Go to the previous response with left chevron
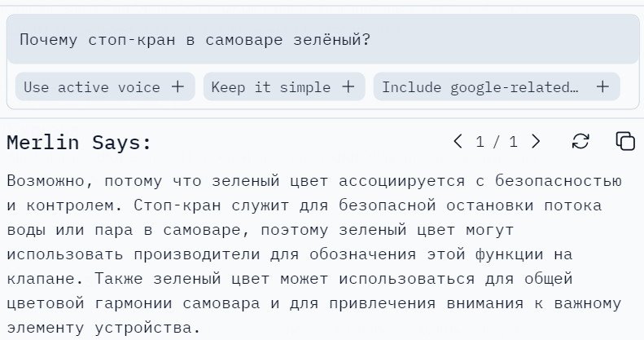This screenshot has height=340, width=644. pyautogui.click(x=458, y=142)
